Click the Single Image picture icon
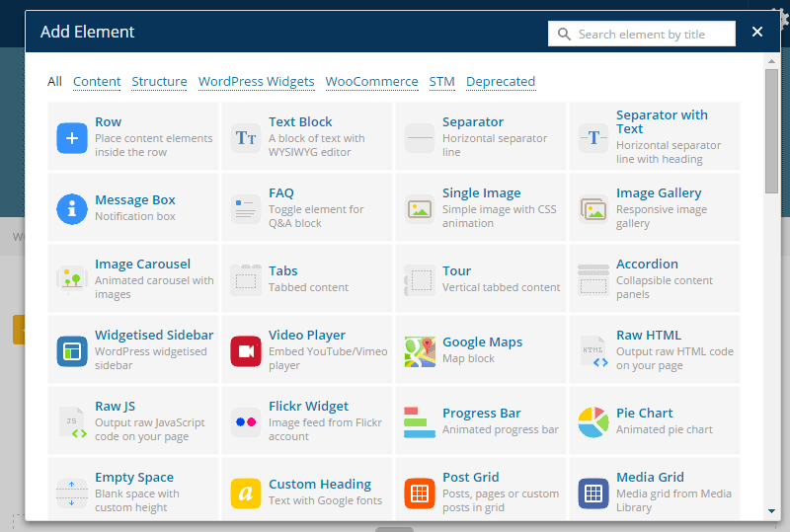Screen dimensions: 790x532 pos(420,208)
